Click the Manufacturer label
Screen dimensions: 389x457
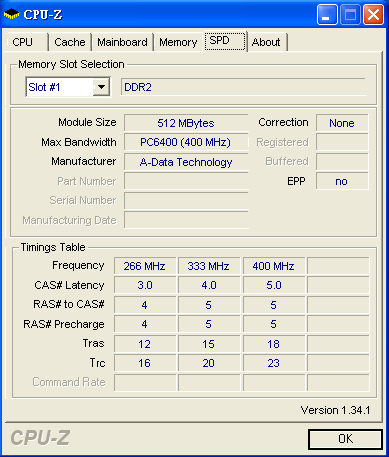tap(84, 161)
